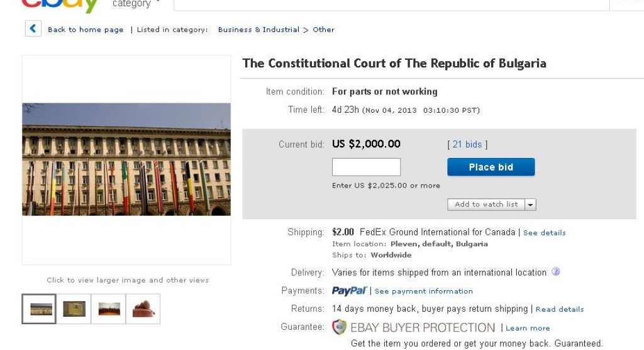Viewport: 644px width, 350px height.
Task: Open the Other category breadcrumb
Action: pos(323,30)
